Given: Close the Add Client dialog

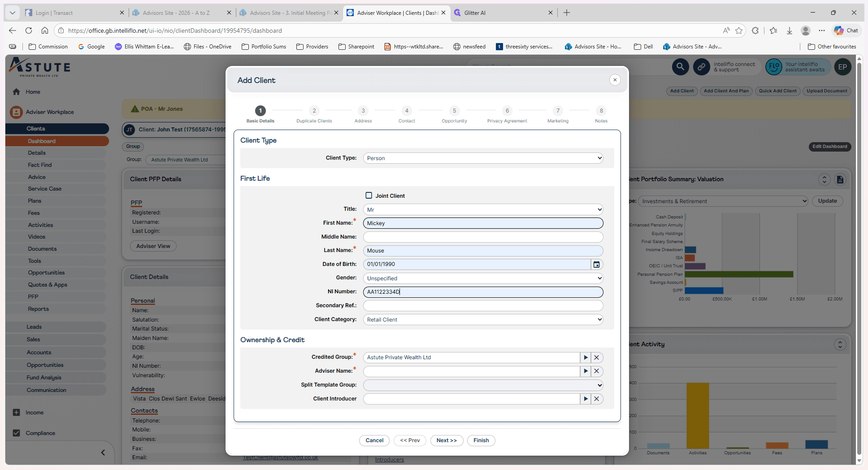Looking at the screenshot, I should pos(615,80).
